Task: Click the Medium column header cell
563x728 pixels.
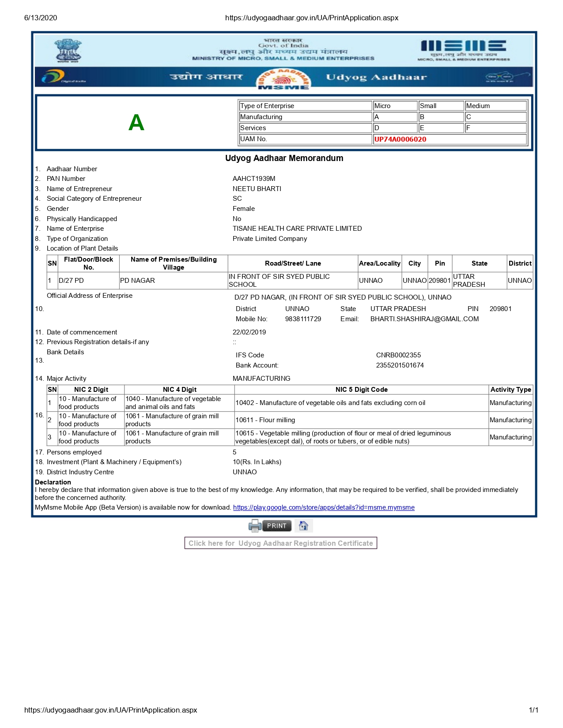Action: tap(496, 106)
